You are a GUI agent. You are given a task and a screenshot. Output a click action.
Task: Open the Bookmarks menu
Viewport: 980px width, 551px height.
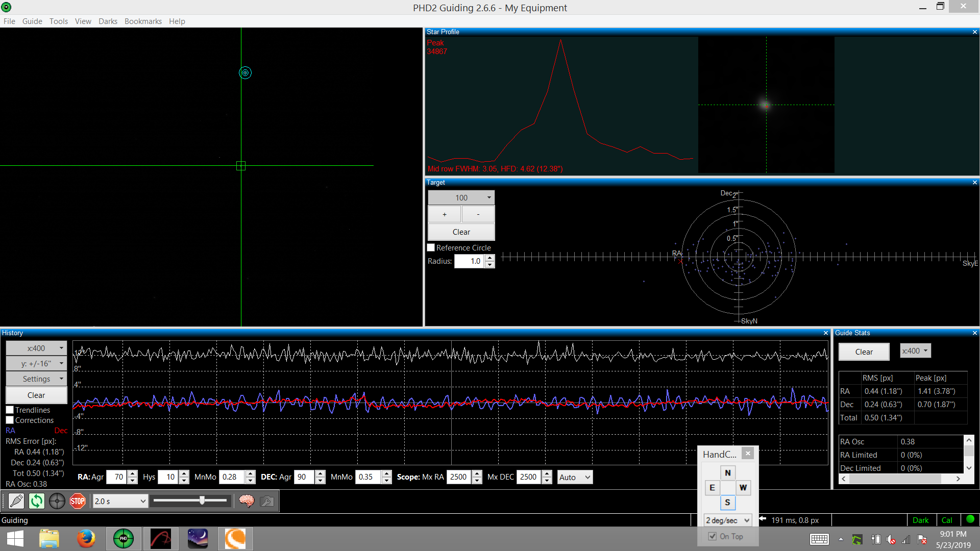pyautogui.click(x=143, y=21)
